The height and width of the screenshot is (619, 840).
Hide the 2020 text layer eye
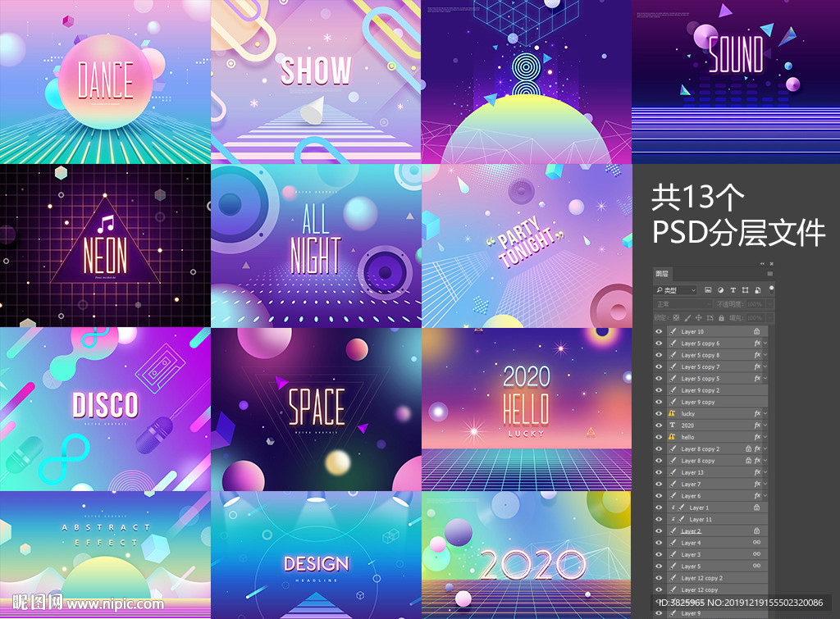pyautogui.click(x=659, y=426)
